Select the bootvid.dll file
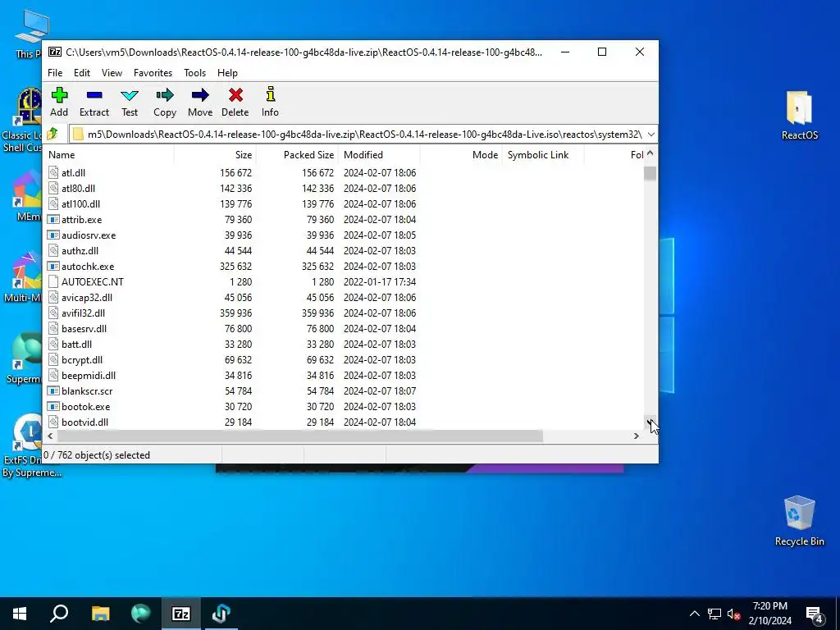 (84, 422)
